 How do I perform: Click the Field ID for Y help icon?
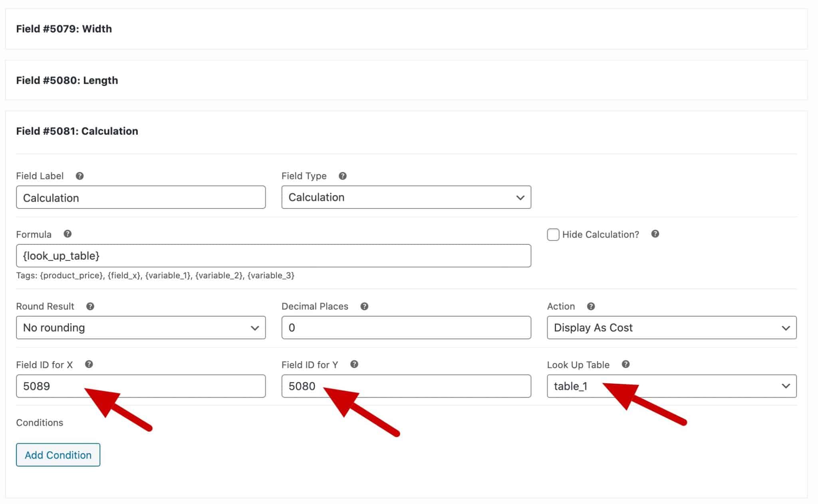click(x=354, y=364)
